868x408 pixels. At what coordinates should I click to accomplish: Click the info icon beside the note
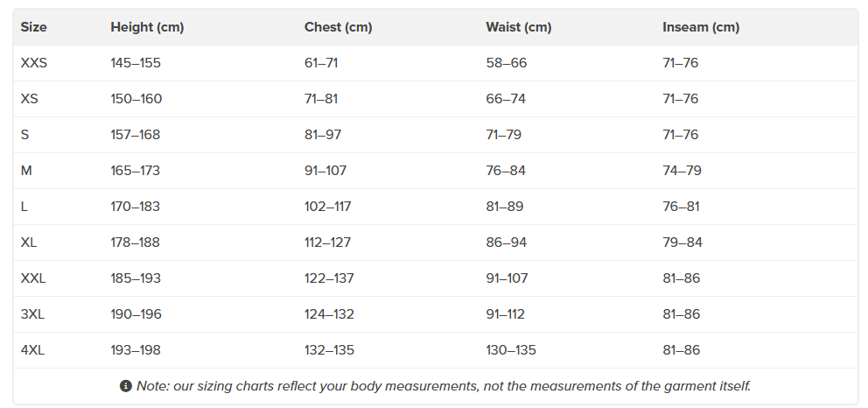[x=126, y=386]
